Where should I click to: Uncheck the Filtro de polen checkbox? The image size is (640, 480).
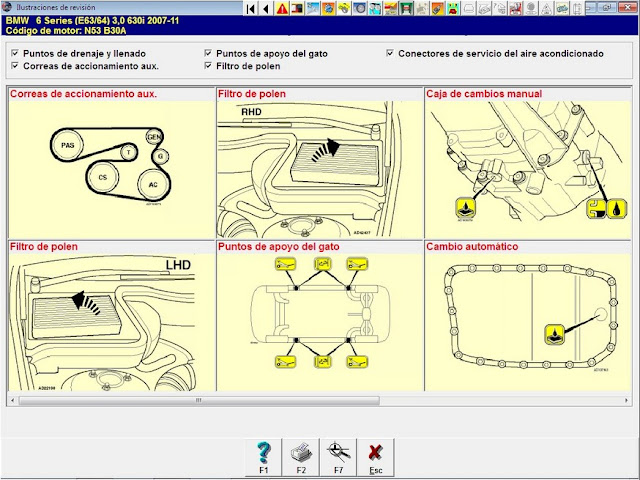click(x=208, y=65)
